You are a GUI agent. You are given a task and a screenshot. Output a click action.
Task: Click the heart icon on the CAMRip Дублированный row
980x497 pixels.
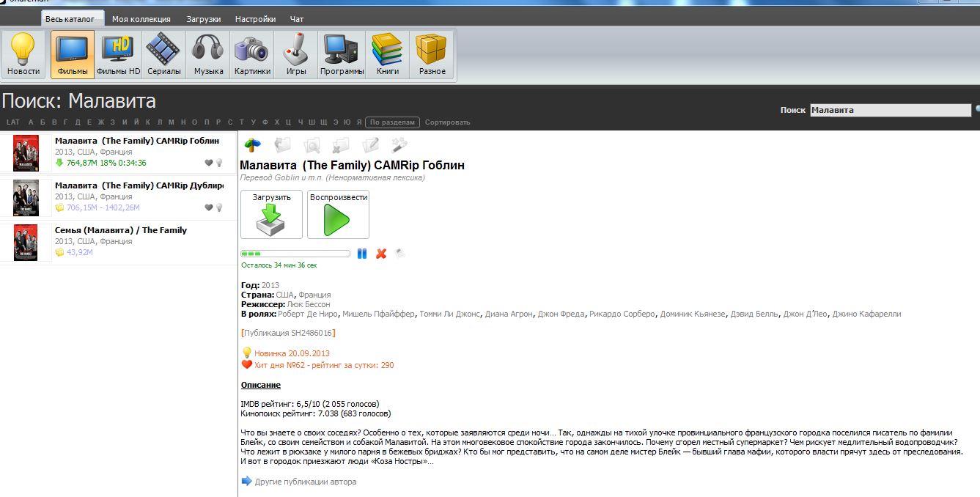tap(208, 208)
